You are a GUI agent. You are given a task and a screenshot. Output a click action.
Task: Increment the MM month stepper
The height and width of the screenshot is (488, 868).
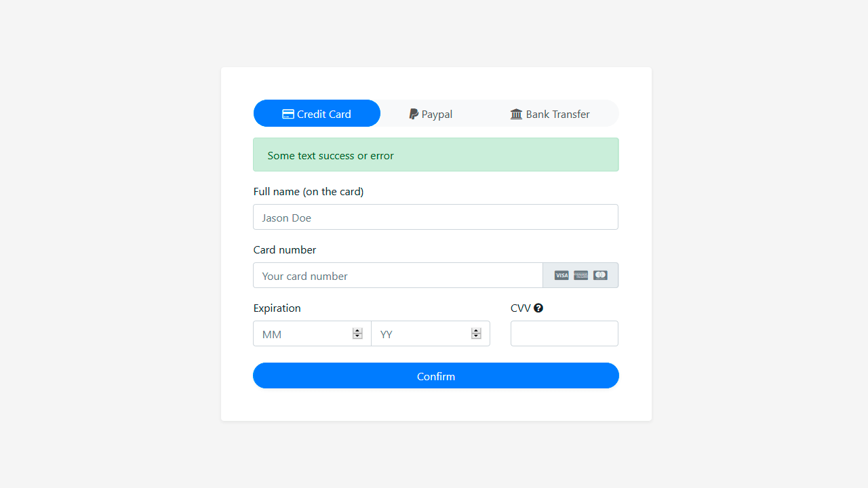point(357,330)
